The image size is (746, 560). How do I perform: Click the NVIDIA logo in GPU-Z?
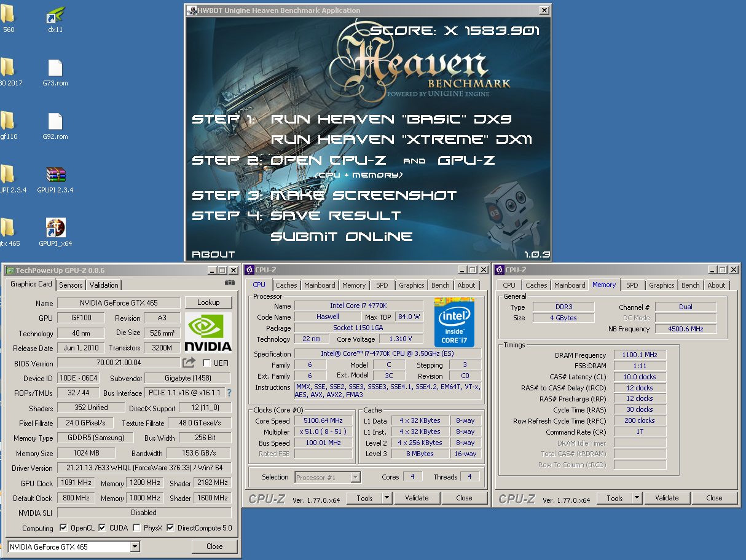point(208,332)
